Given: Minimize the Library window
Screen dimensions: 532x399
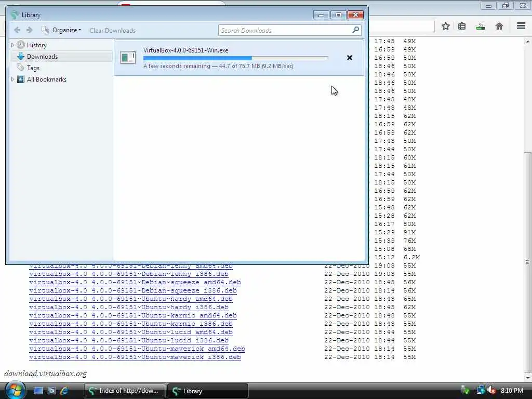Looking at the screenshot, I should coord(321,15).
